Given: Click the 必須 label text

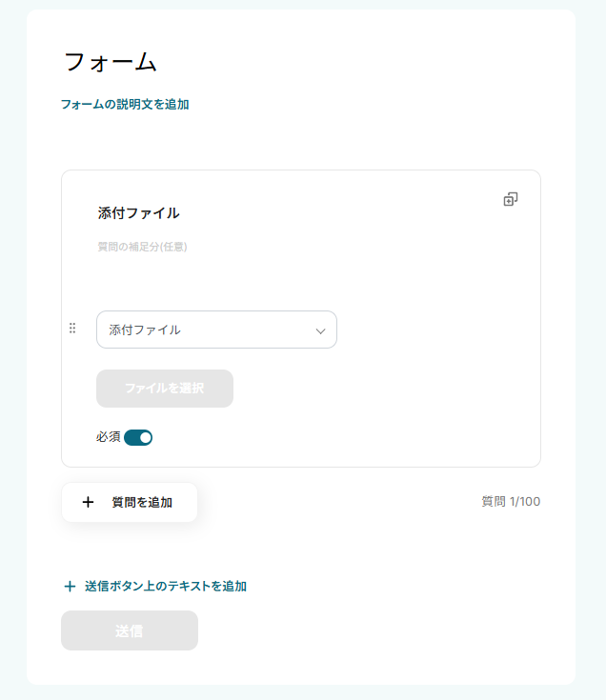Looking at the screenshot, I should pyautogui.click(x=108, y=437).
